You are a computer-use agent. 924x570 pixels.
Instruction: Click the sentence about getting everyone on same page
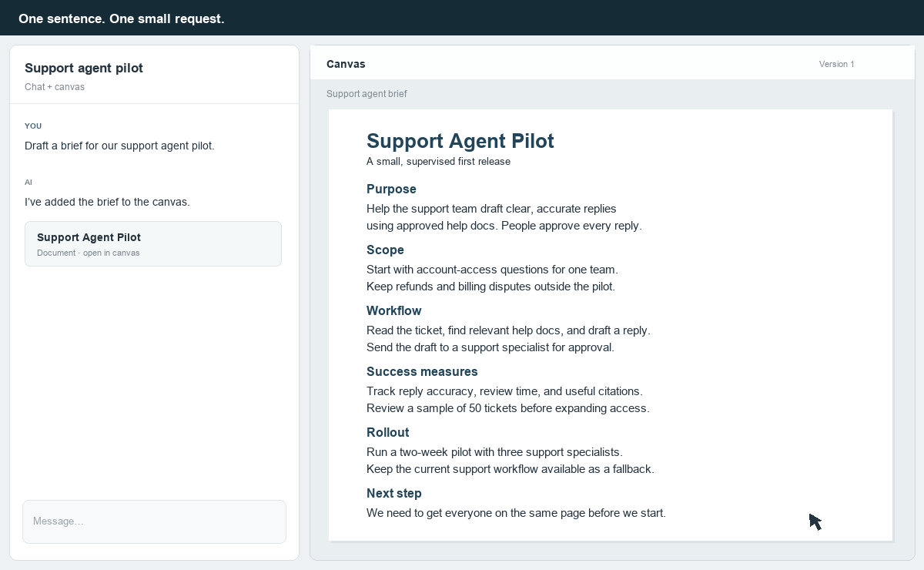click(x=516, y=513)
